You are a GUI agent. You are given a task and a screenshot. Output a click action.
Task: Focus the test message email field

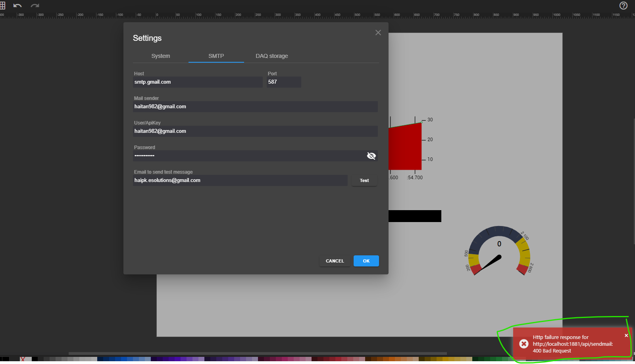pos(240,180)
